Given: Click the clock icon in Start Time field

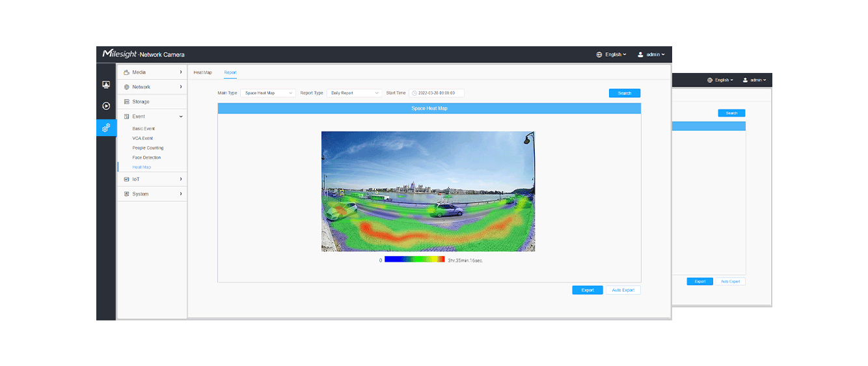Looking at the screenshot, I should (x=414, y=93).
